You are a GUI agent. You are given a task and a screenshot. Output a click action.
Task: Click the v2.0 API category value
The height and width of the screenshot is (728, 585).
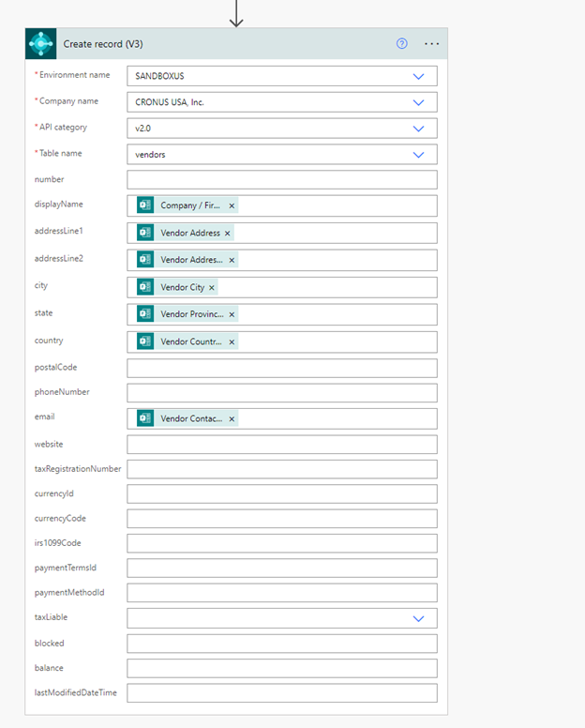142,129
